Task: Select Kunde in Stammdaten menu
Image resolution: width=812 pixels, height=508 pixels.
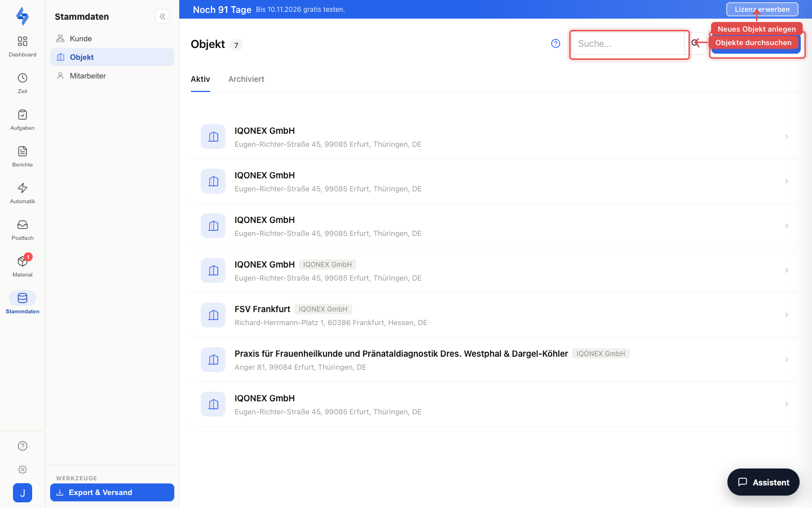Action: tap(112, 38)
